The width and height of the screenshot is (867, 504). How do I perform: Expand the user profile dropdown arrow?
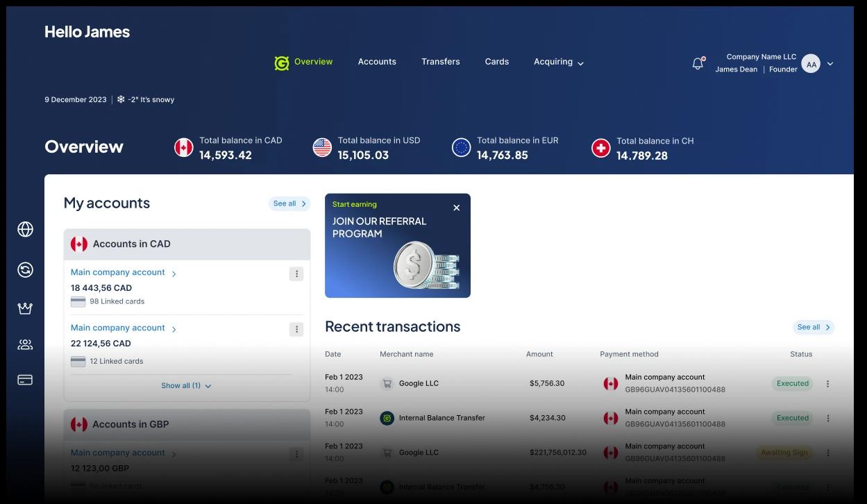pos(830,64)
